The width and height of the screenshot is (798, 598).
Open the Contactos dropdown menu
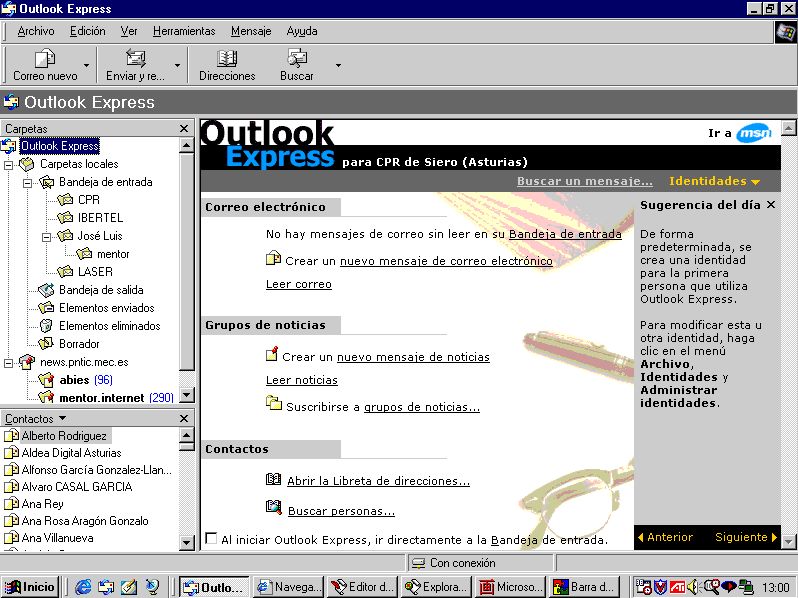point(36,418)
